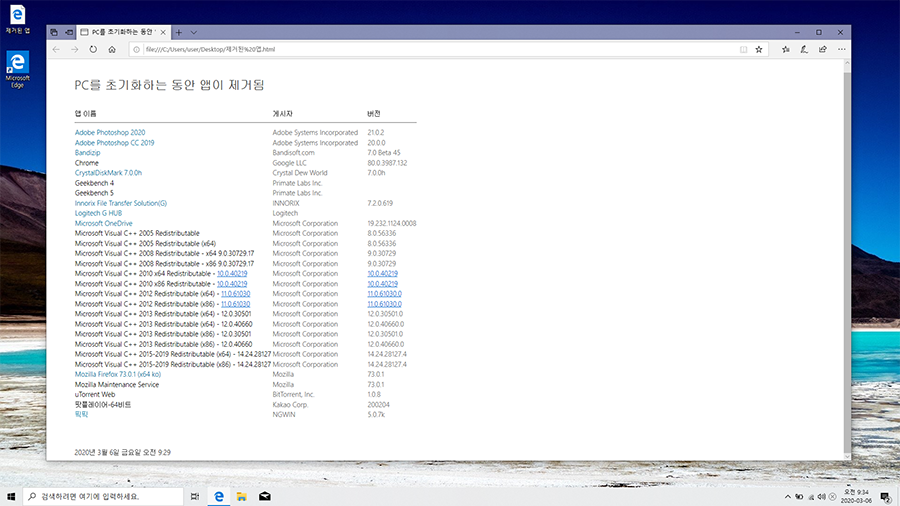Click the site information icon in address bar
The image size is (900, 506).
(137, 49)
